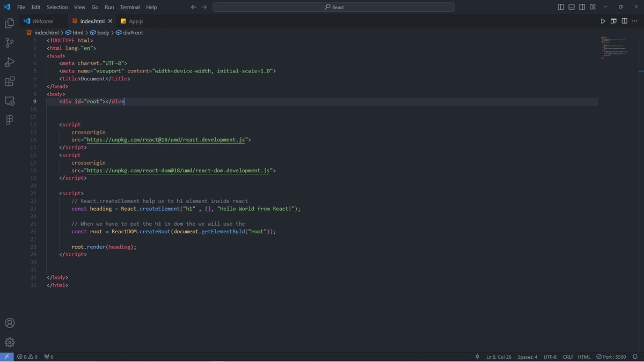
Task: Click the react-dom.development.js unpkg URL
Action: tap(178, 170)
